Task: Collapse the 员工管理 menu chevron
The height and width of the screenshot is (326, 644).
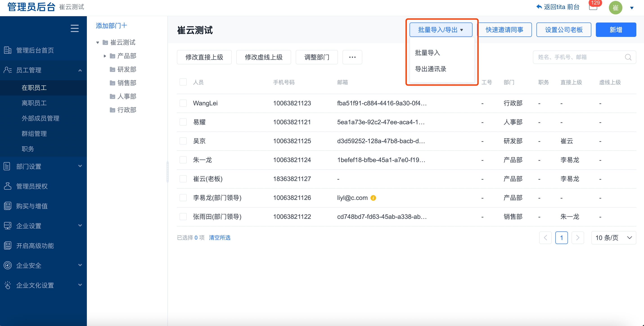Action: [x=80, y=70]
